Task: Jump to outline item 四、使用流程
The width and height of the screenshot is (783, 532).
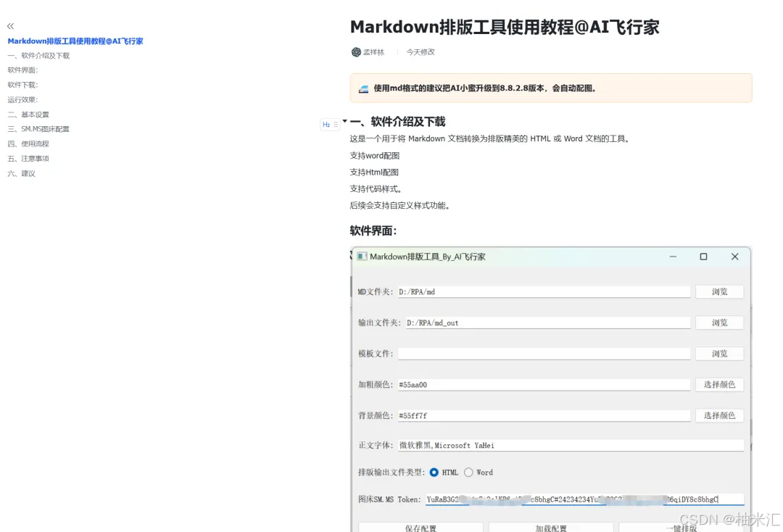Action: (x=28, y=144)
